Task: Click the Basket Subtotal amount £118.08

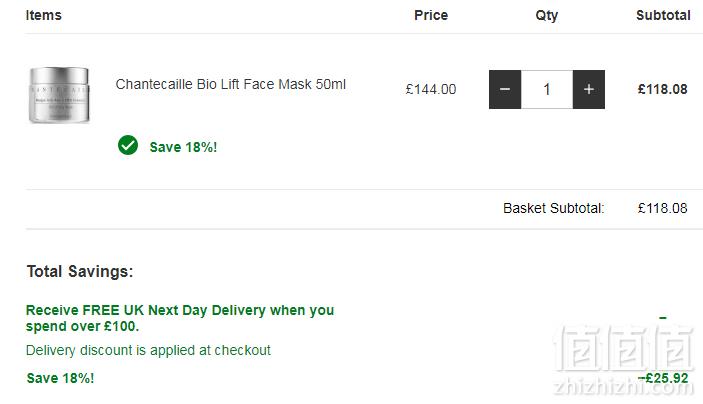Action: pyautogui.click(x=663, y=208)
